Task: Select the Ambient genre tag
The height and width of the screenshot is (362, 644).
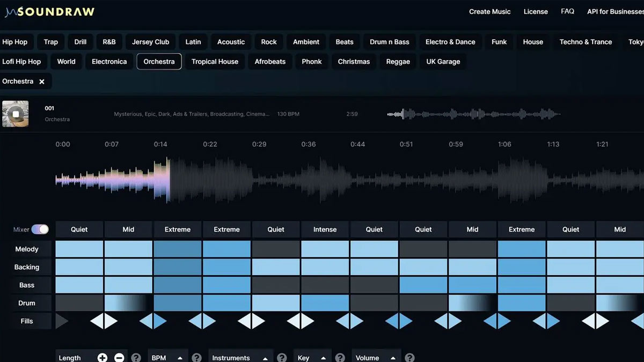Action: 306,42
